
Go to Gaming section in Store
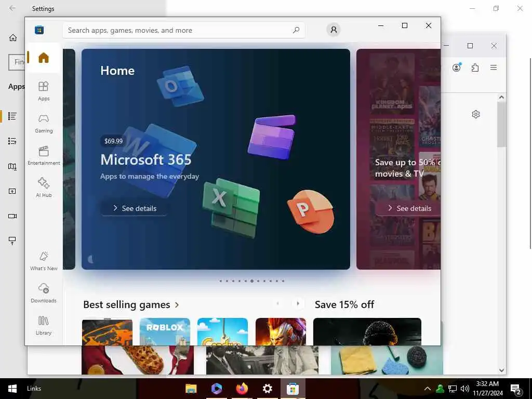[x=44, y=123]
